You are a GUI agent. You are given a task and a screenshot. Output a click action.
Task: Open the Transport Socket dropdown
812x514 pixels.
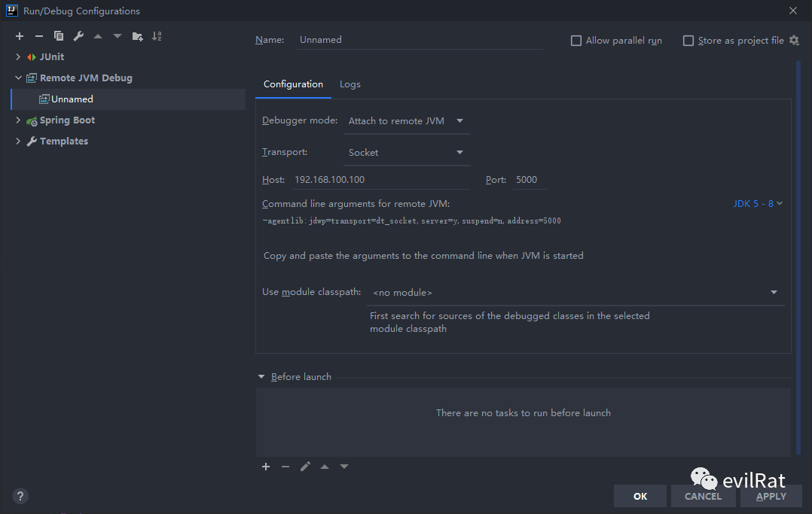point(407,153)
